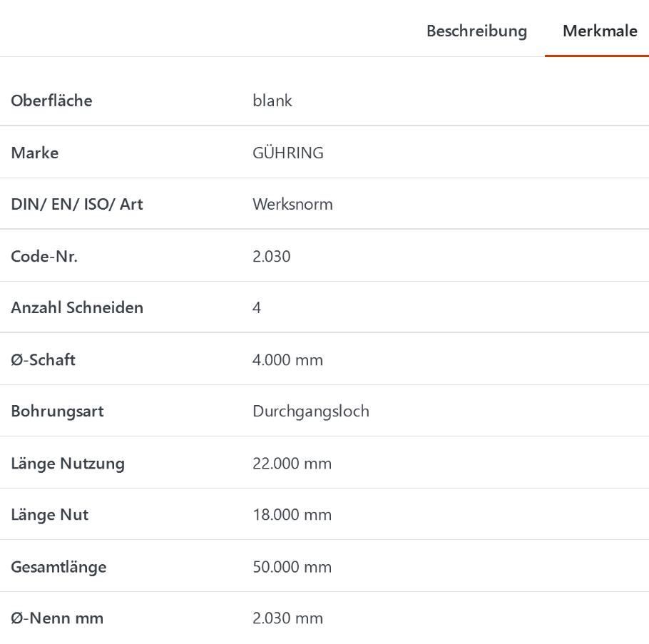The width and height of the screenshot is (649, 644).
Task: Select the Merkmale tab
Action: (x=599, y=31)
